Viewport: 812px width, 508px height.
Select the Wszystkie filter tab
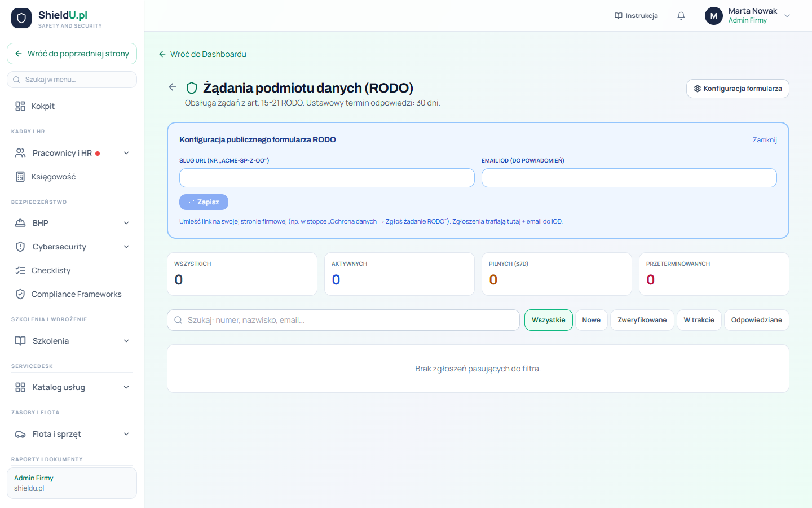pyautogui.click(x=549, y=320)
